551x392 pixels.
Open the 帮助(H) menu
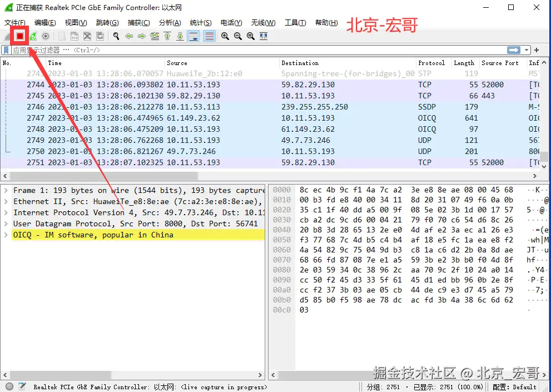click(x=326, y=22)
